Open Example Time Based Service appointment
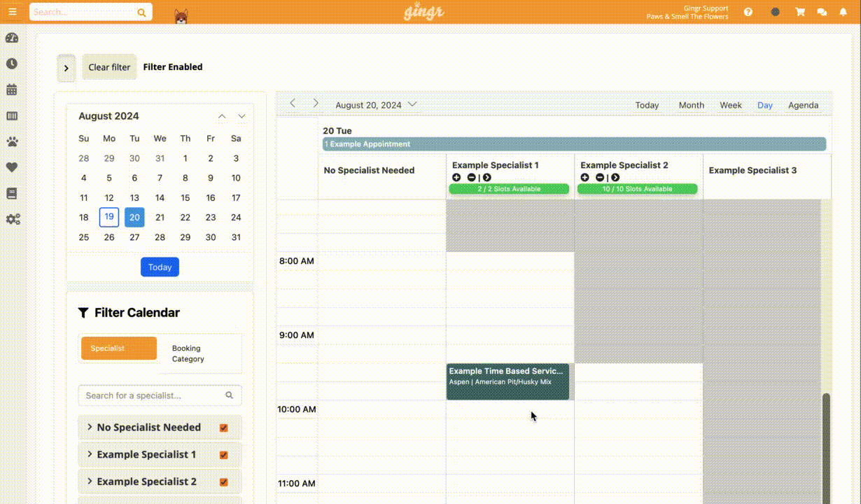Screen dimensions: 861x504 507,381
